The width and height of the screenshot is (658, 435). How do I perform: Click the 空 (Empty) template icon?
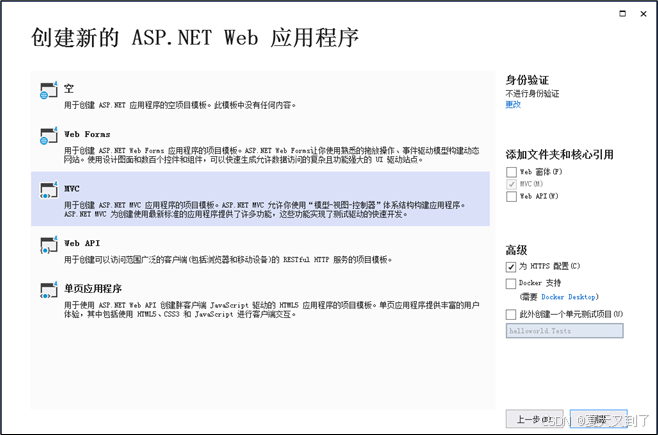(x=49, y=90)
